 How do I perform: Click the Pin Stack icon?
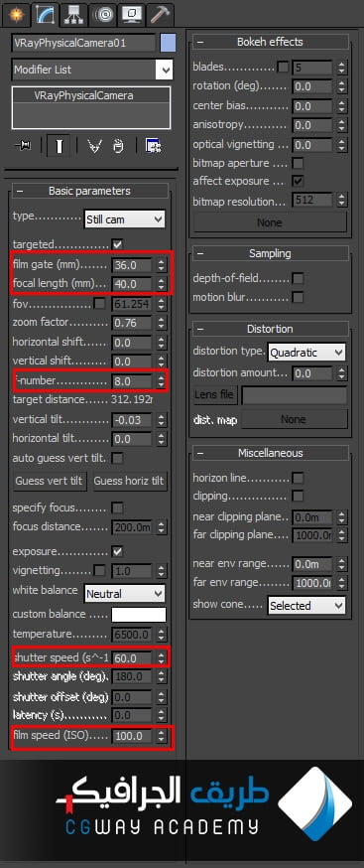(x=24, y=146)
